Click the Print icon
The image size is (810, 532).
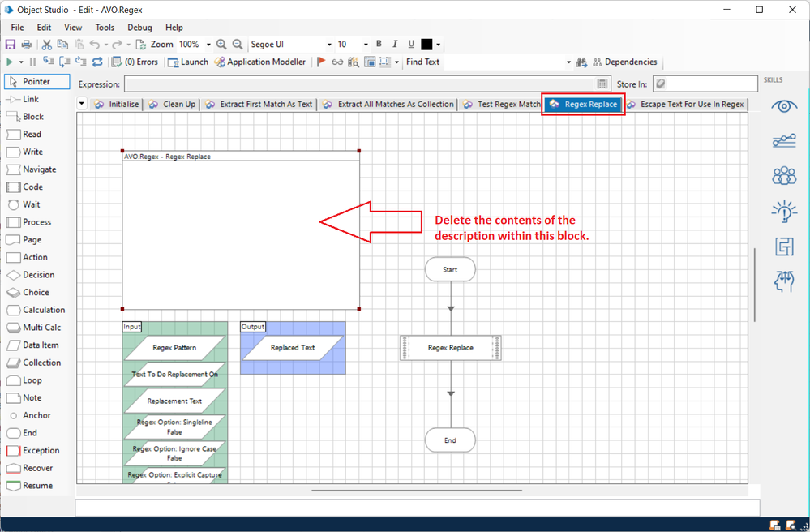[27, 45]
